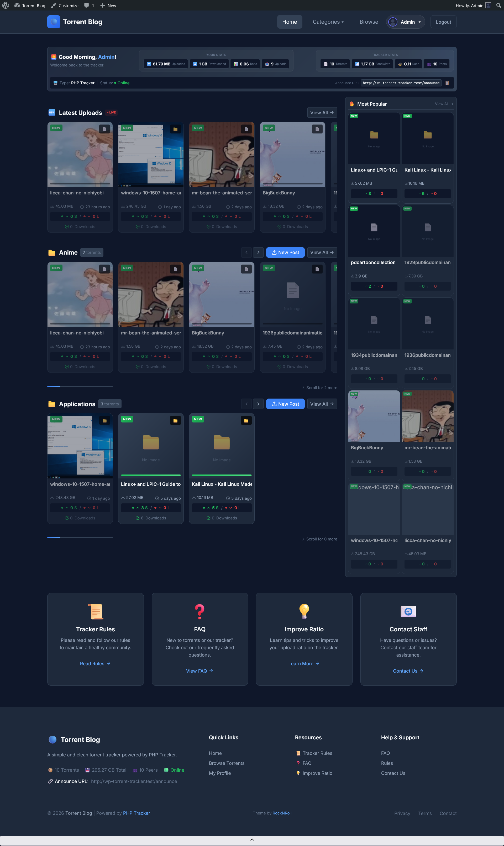504x846 pixels.
Task: Open the Categories dropdown in the navigation
Action: point(327,22)
